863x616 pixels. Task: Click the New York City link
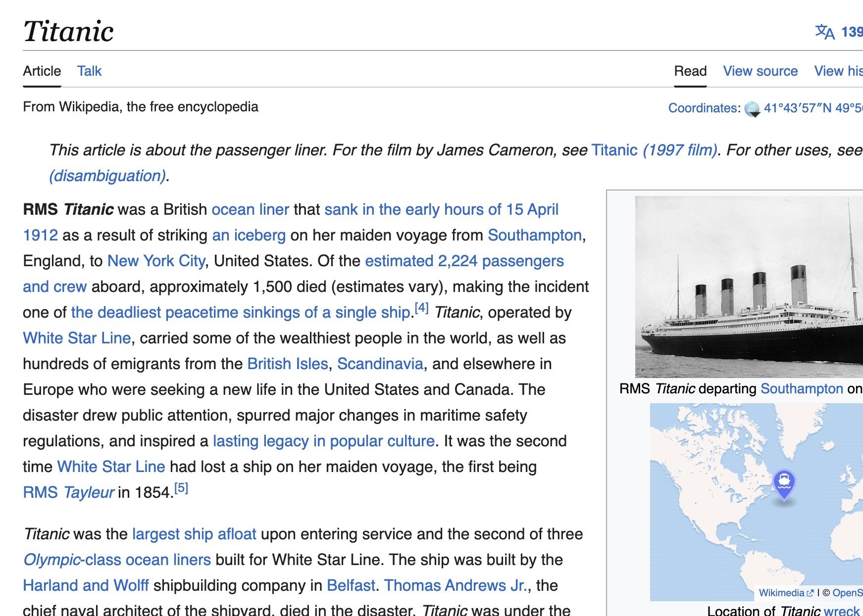click(x=156, y=261)
